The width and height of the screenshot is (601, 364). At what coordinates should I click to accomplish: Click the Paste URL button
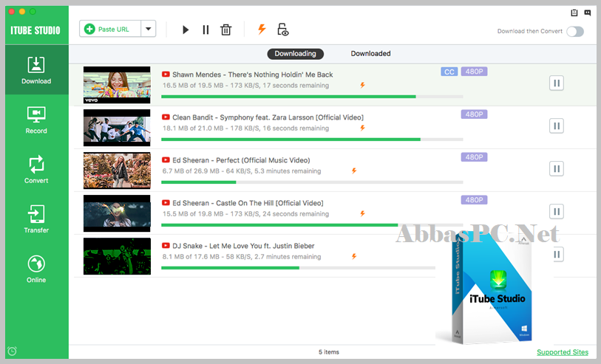pos(110,29)
